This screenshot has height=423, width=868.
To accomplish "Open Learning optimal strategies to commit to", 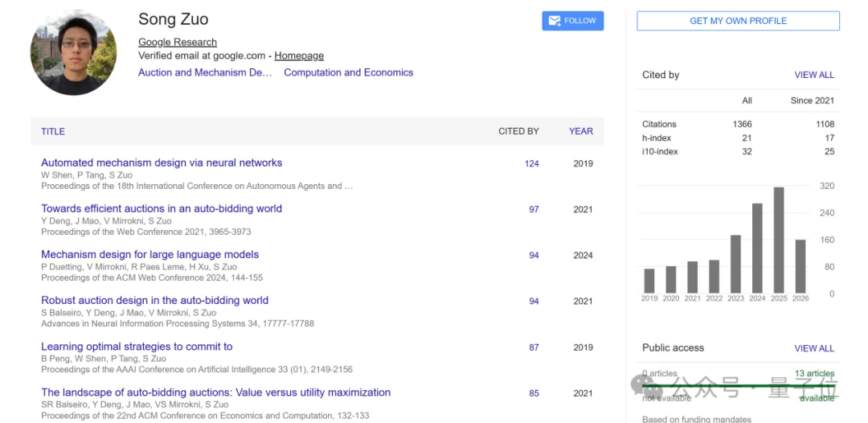I will click(137, 347).
